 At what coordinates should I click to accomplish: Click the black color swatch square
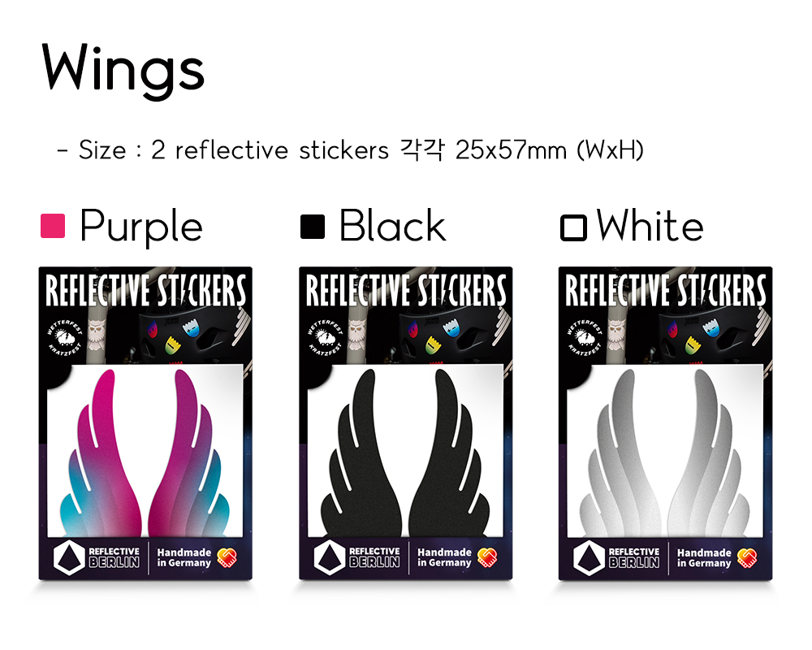pos(313,227)
